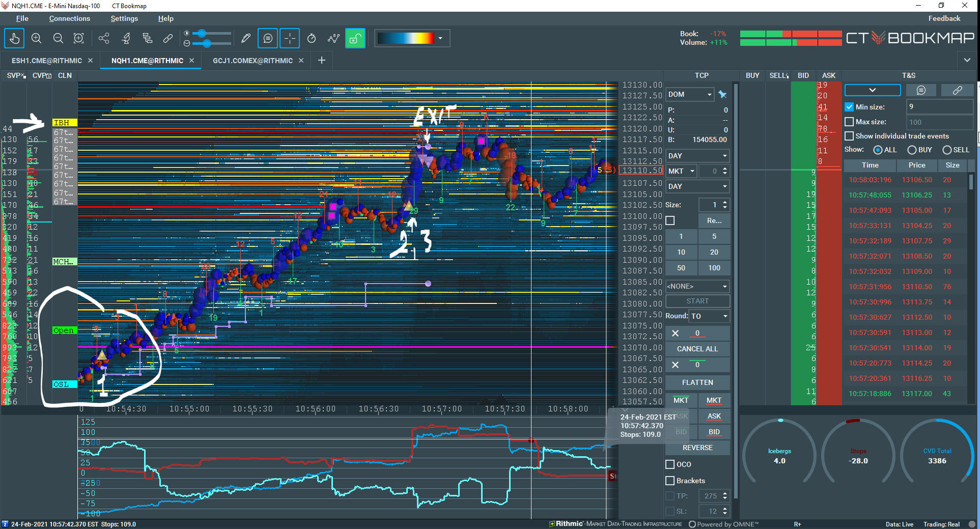Open the heatmap color scheme dropdown
The width and height of the screenshot is (980, 529).
(x=440, y=38)
